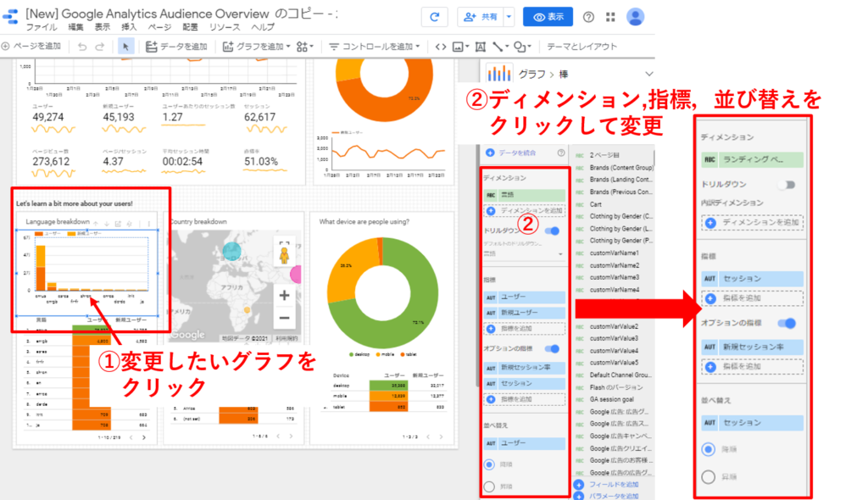Click the community visualizations icon
This screenshot has width=868, height=500.
pyautogui.click(x=304, y=47)
